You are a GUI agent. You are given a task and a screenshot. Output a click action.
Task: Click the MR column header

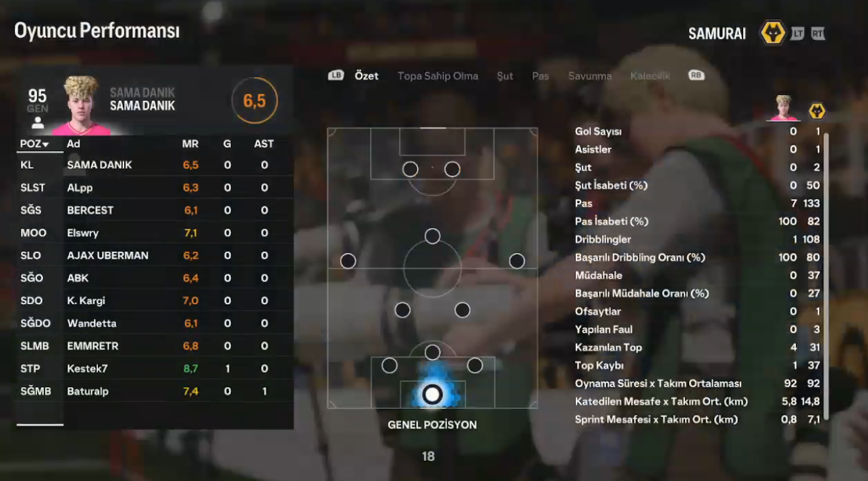point(190,144)
